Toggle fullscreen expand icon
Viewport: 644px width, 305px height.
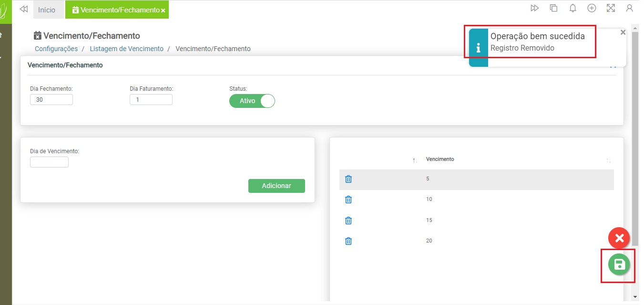pos(611,8)
